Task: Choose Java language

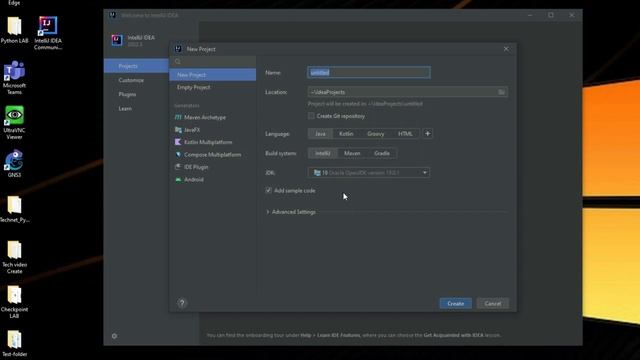Action: tap(320, 133)
